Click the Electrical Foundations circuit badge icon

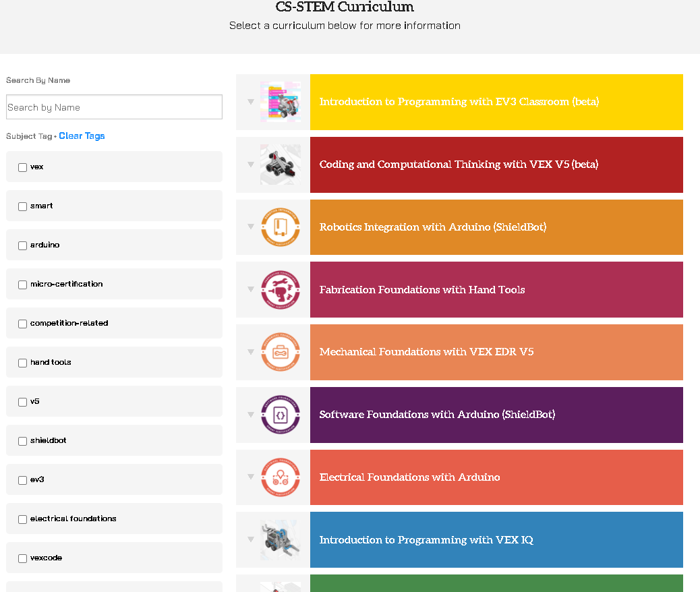(x=281, y=477)
